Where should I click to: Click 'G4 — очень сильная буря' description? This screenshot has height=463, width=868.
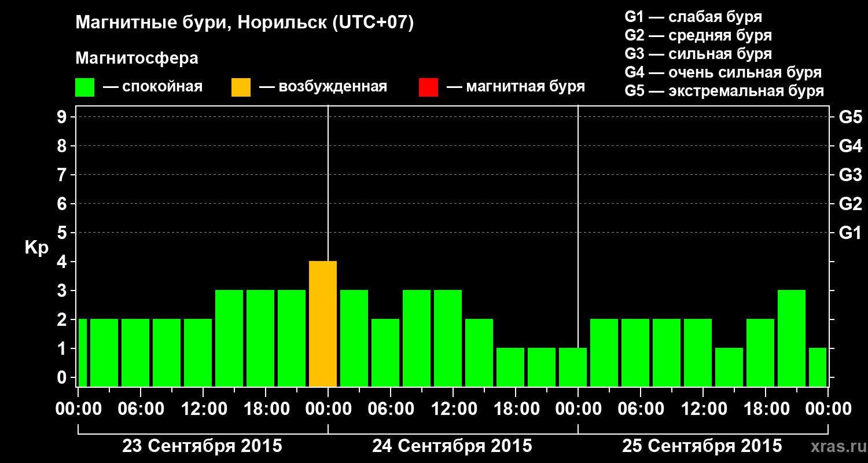point(723,72)
